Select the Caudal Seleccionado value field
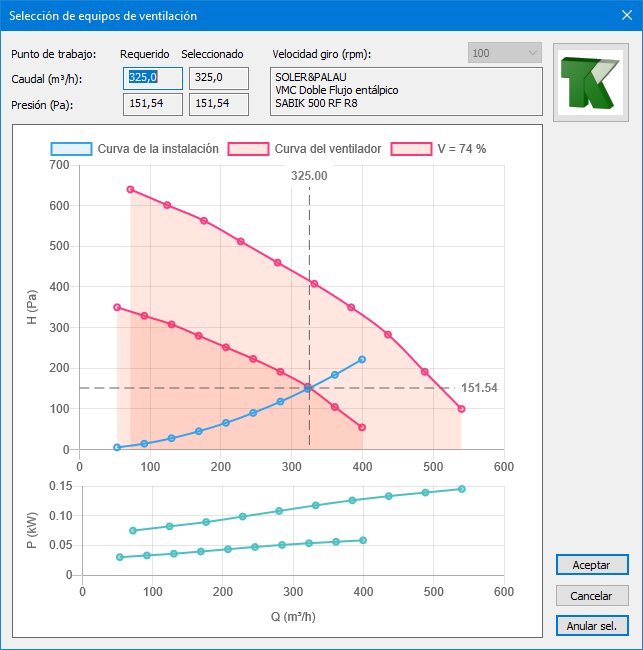643x650 pixels. [x=218, y=78]
